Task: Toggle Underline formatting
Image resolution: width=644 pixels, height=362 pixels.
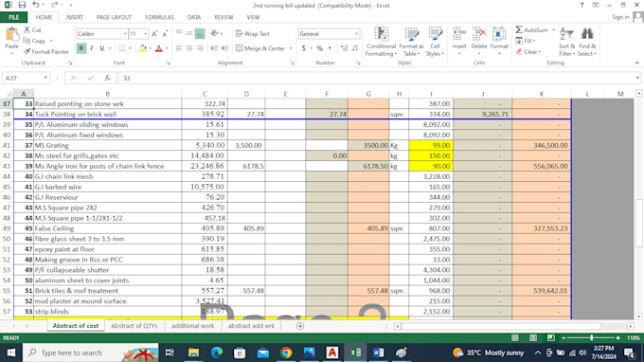Action: [102, 48]
